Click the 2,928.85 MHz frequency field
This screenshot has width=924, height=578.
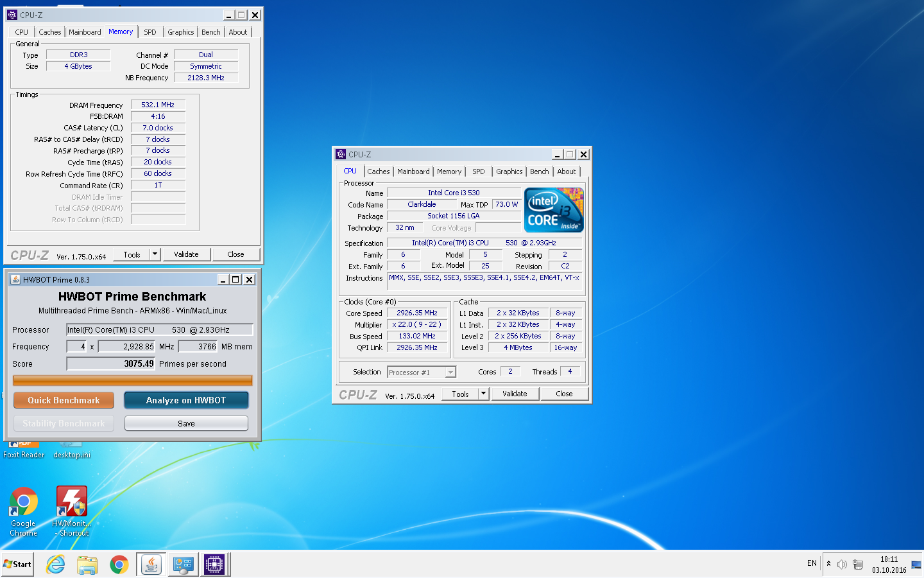tap(126, 346)
